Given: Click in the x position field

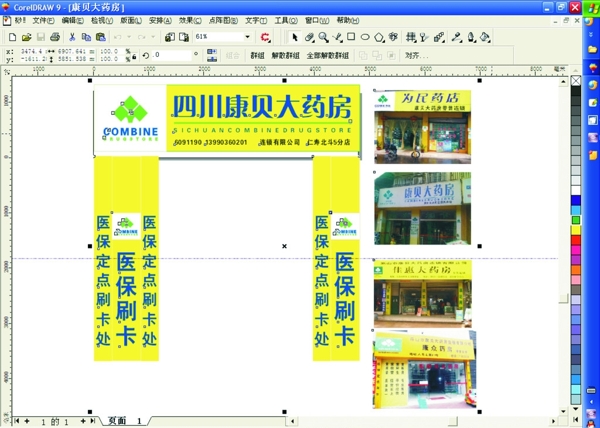Looking at the screenshot, I should [x=33, y=51].
